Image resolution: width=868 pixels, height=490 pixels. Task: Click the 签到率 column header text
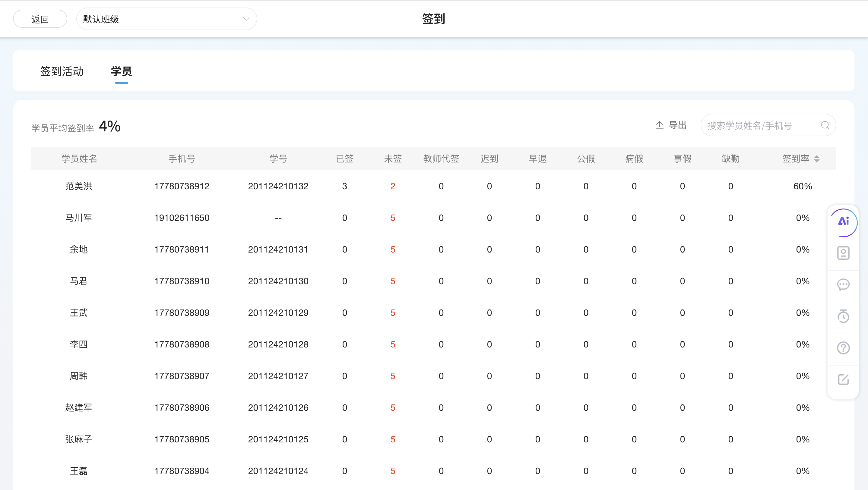[x=796, y=159]
